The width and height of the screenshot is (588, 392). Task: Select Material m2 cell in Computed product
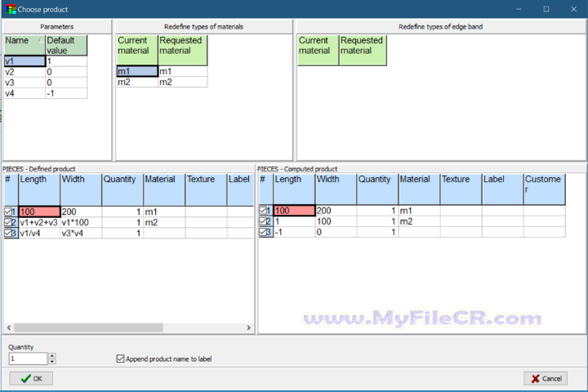[x=419, y=221]
